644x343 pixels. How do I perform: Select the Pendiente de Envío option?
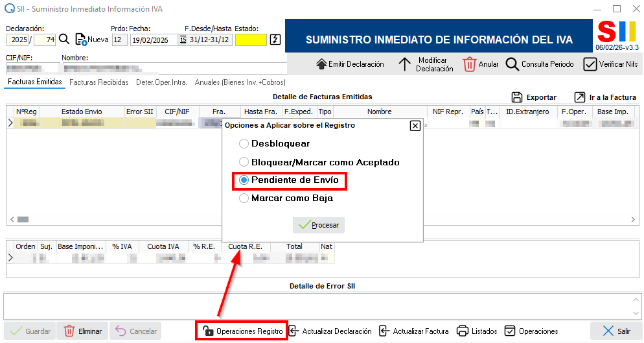[x=289, y=180]
